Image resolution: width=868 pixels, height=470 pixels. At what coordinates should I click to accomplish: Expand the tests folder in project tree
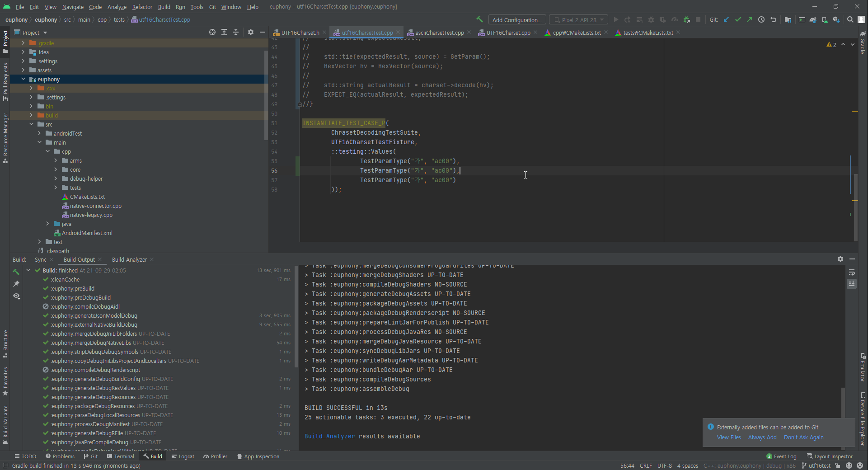click(x=56, y=188)
